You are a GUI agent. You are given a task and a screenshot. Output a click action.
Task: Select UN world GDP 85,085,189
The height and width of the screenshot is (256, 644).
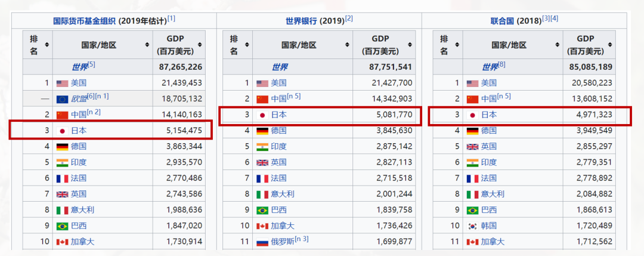pyautogui.click(x=590, y=67)
